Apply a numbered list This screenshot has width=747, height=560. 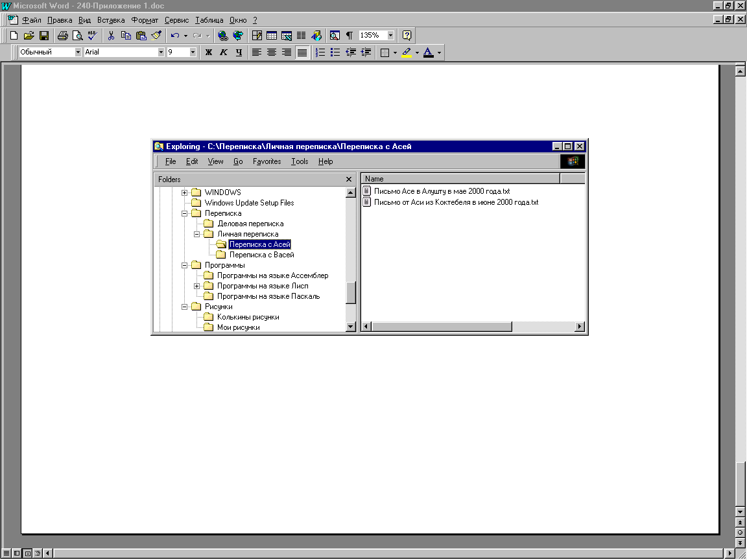point(320,52)
